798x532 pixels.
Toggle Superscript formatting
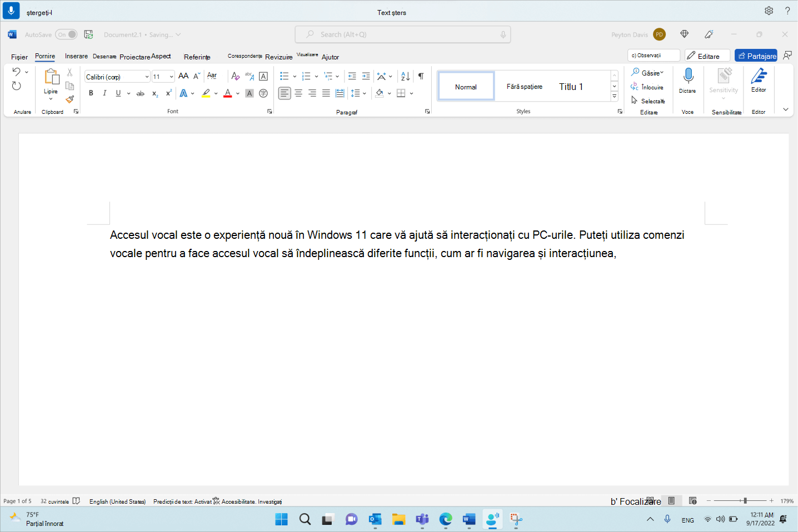(168, 93)
